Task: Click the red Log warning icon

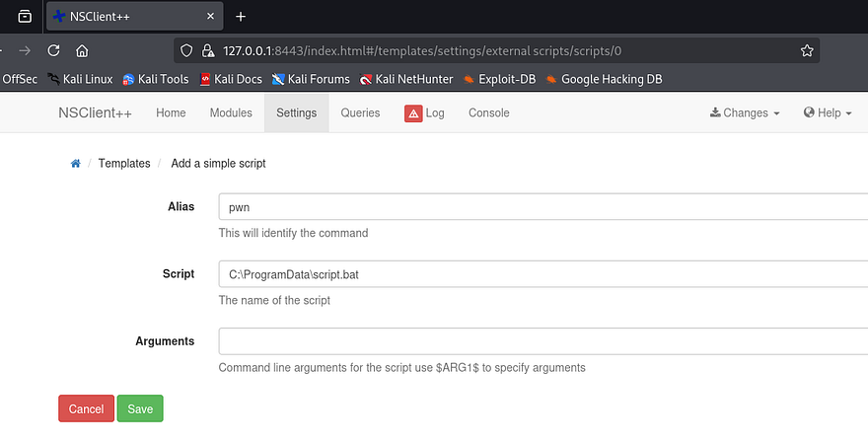Action: click(413, 113)
